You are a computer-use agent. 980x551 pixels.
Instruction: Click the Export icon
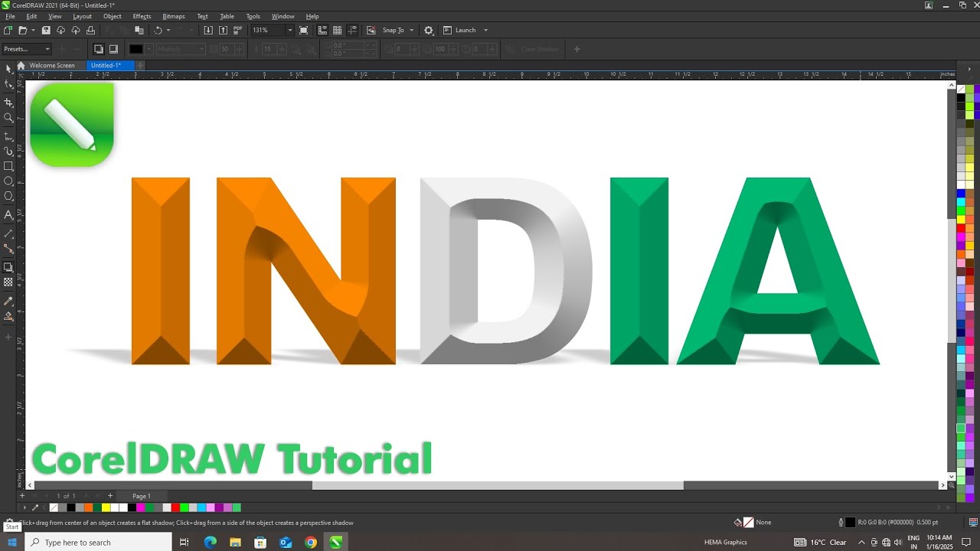pyautogui.click(x=223, y=30)
